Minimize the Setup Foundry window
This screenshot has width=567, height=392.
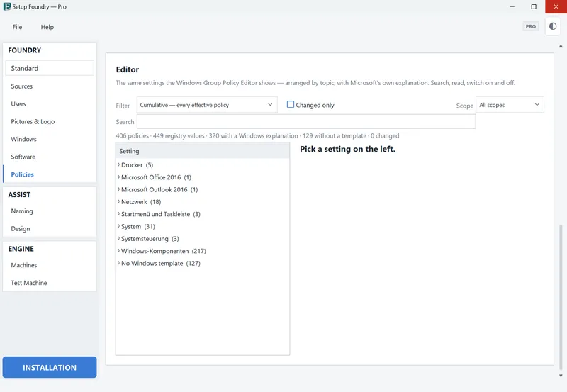512,6
